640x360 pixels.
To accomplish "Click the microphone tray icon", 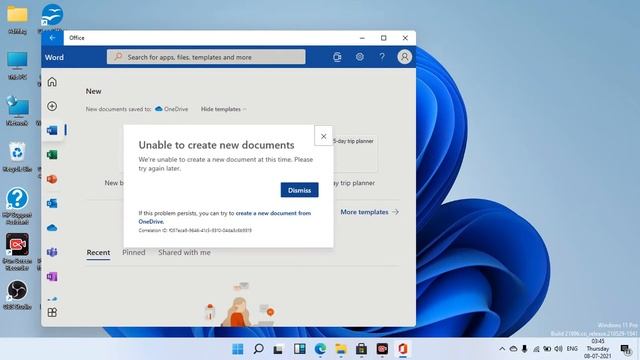I will (x=524, y=349).
